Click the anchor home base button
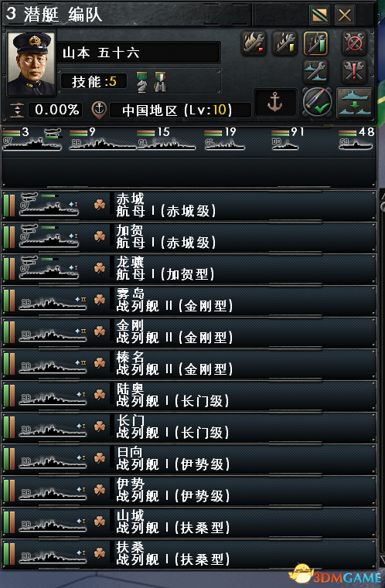This screenshot has height=588, width=385. [x=275, y=102]
